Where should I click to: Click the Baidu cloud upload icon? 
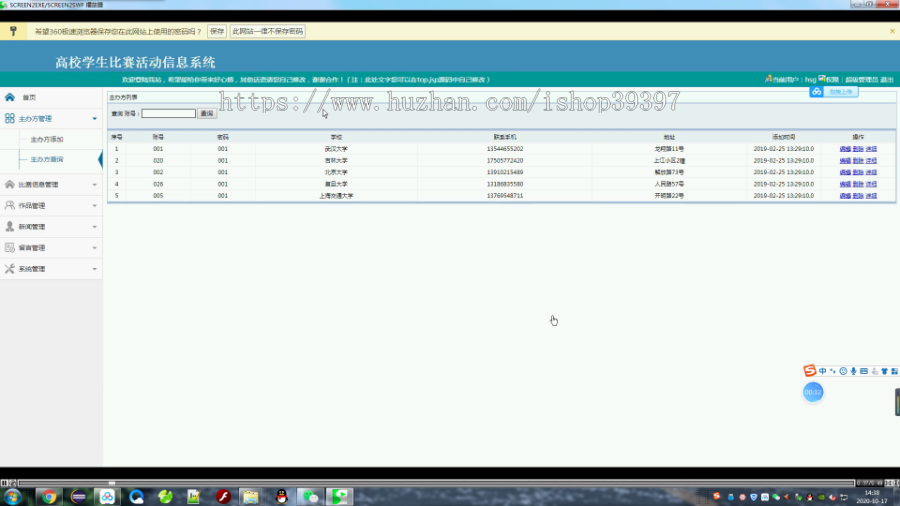pos(816,92)
